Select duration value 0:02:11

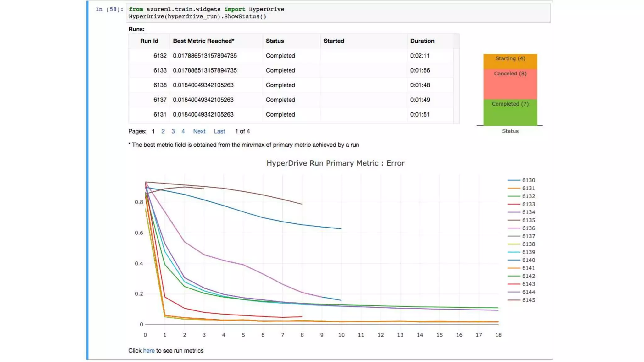coord(420,56)
